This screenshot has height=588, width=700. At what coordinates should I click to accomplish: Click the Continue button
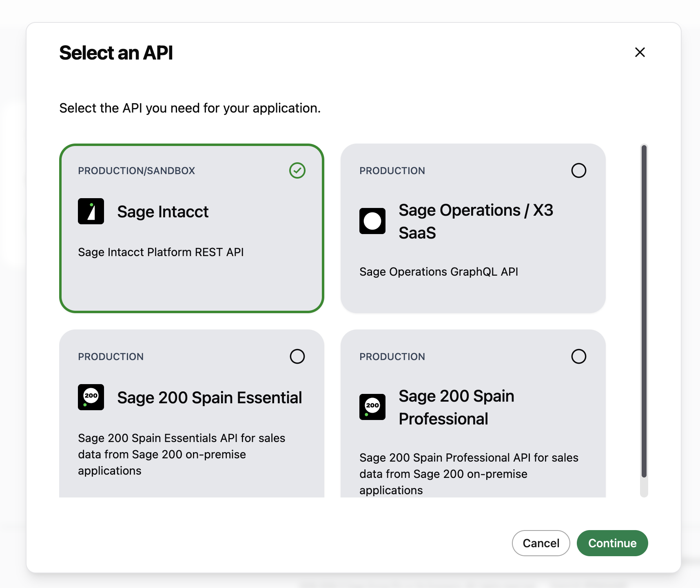click(612, 543)
